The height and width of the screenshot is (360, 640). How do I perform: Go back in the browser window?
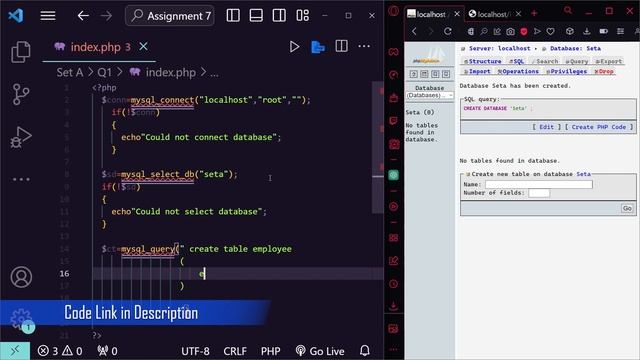(414, 31)
